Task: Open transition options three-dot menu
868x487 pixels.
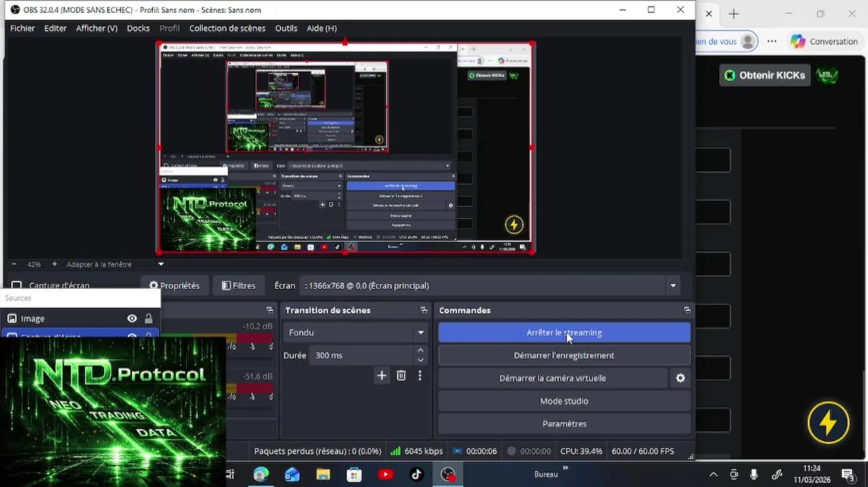Action: click(x=420, y=375)
